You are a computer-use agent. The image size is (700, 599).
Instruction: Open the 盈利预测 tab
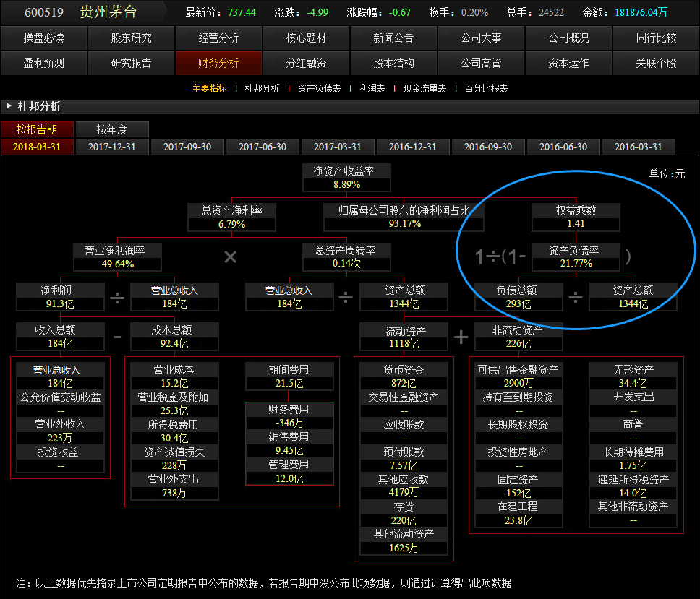[x=43, y=64]
